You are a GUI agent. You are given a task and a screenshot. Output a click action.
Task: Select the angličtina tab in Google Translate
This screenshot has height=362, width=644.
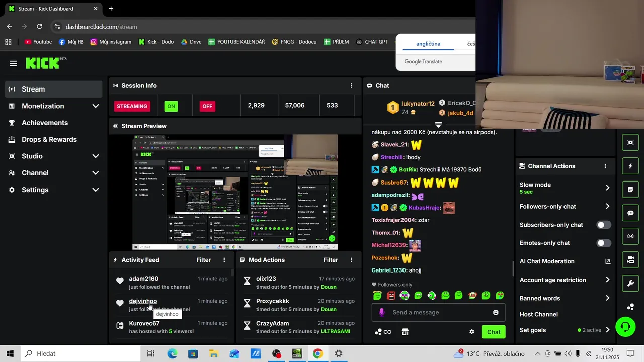point(428,44)
